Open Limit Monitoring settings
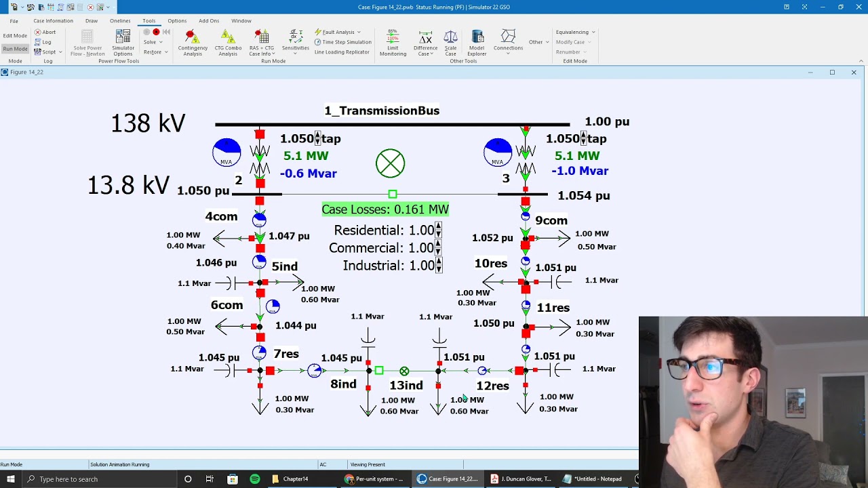Viewport: 868px width, 488px height. (x=393, y=43)
